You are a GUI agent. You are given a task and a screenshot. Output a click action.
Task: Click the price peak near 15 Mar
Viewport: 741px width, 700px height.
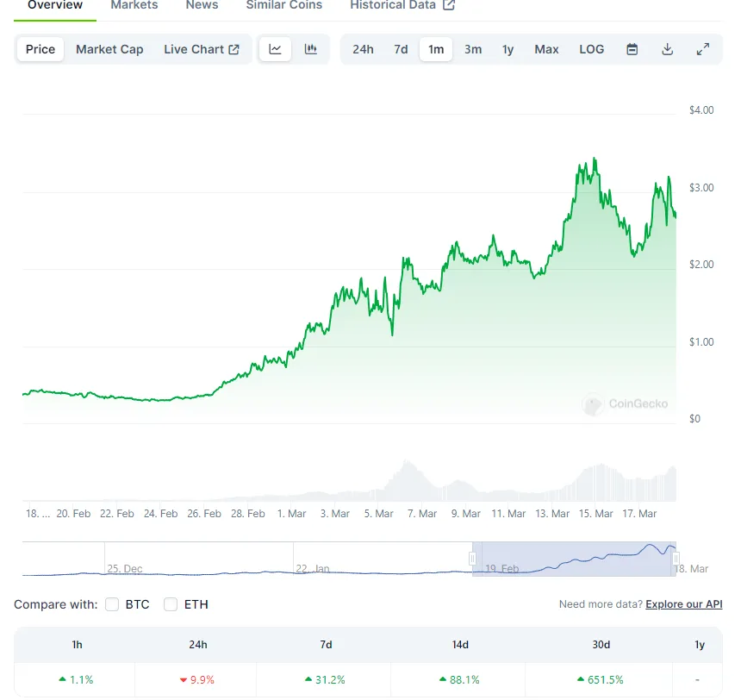tap(595, 159)
